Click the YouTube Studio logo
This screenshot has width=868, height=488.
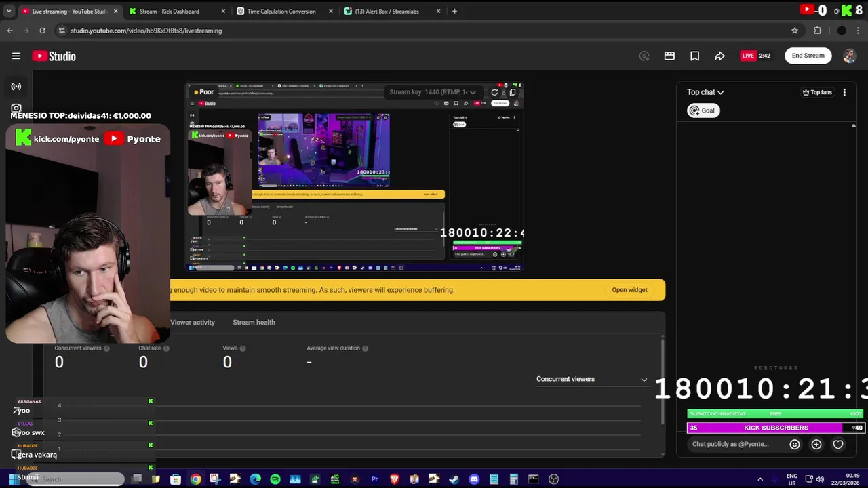(54, 56)
